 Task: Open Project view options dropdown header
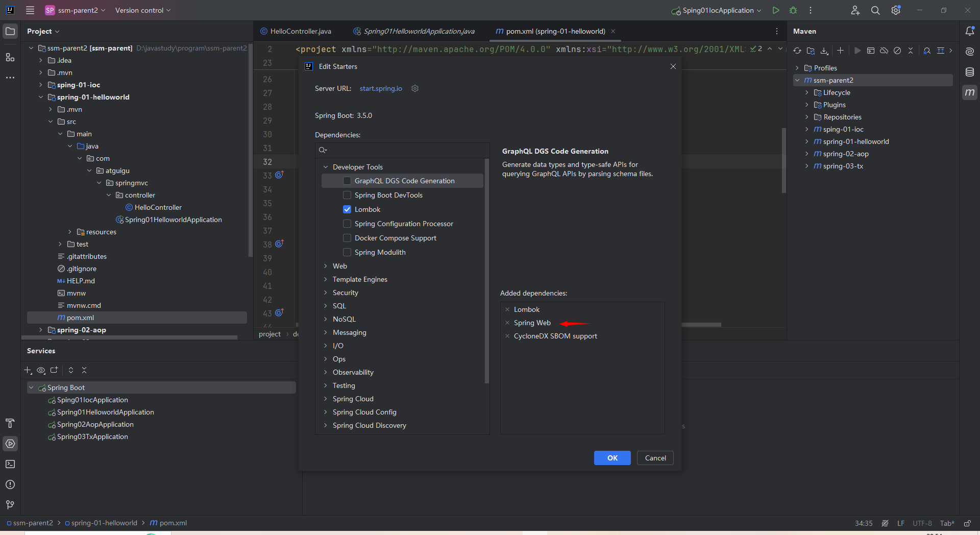(43, 31)
